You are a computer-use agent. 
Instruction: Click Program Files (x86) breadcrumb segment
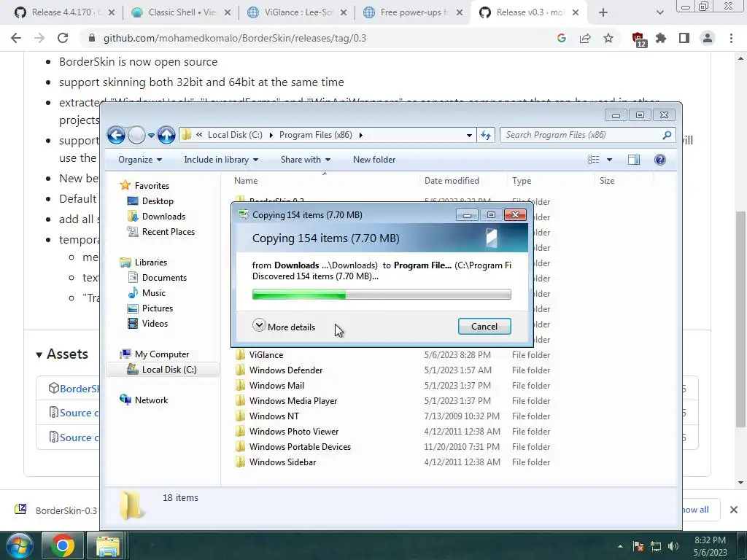(315, 135)
